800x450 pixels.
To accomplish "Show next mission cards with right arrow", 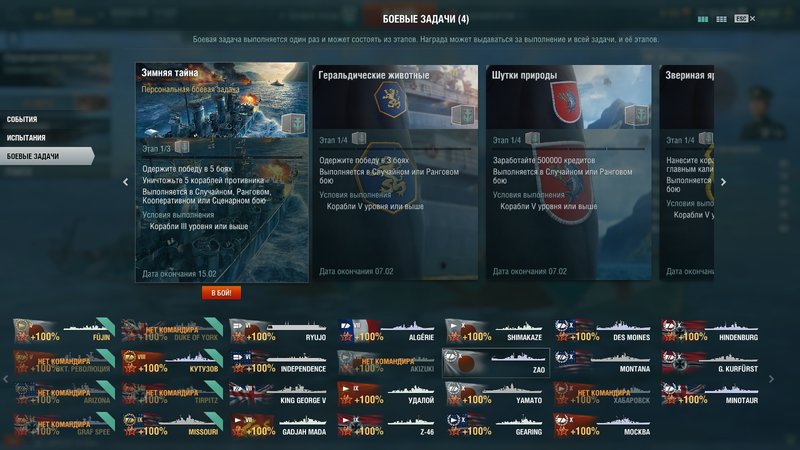I will point(723,182).
